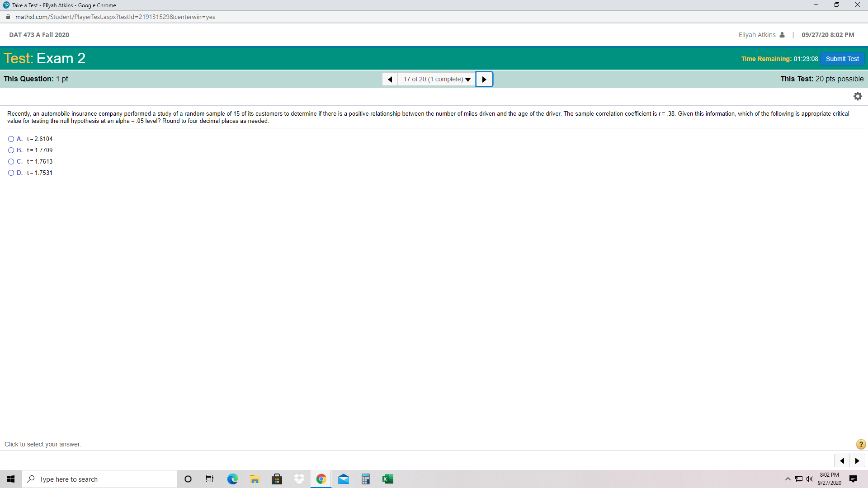Click the back arrow at bottom right

pyautogui.click(x=842, y=460)
